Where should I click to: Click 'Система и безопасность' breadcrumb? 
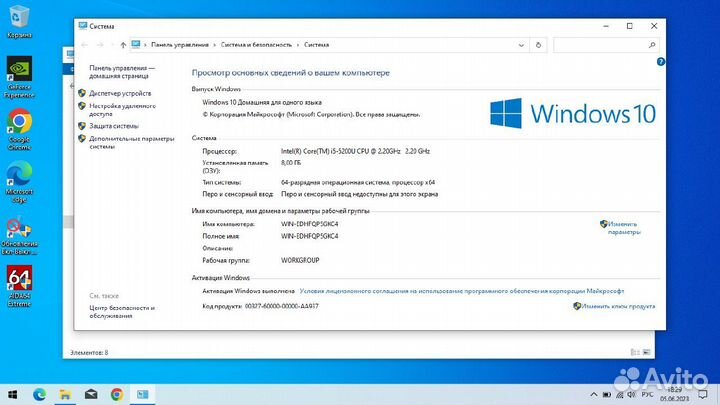pyautogui.click(x=256, y=45)
